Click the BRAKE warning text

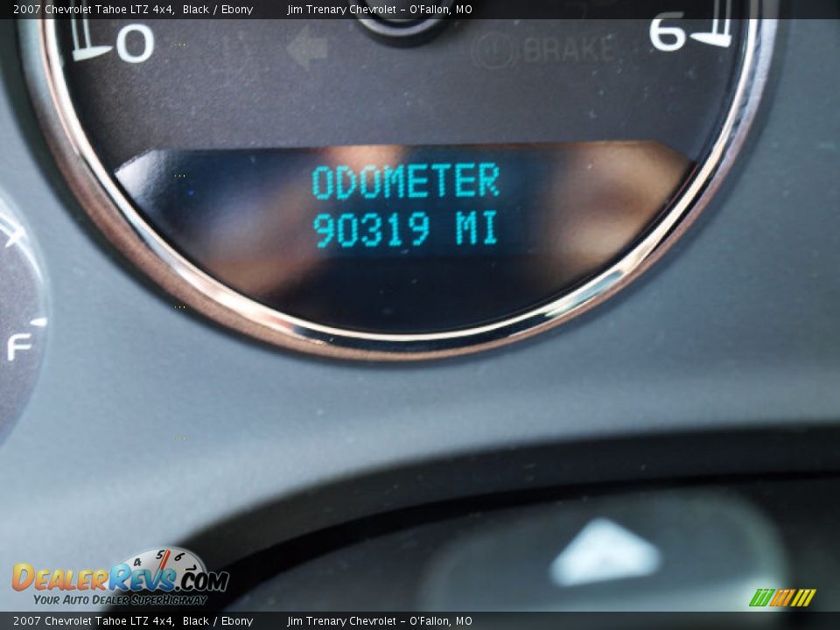click(569, 49)
